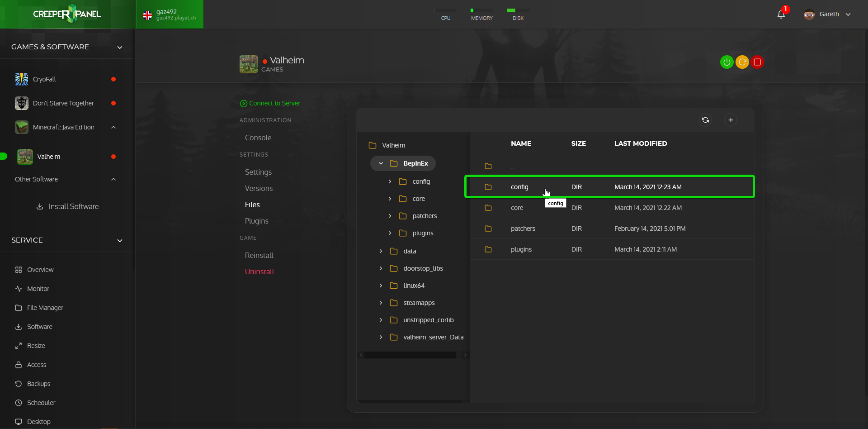Refresh the file list
The height and width of the screenshot is (429, 868).
coord(705,120)
